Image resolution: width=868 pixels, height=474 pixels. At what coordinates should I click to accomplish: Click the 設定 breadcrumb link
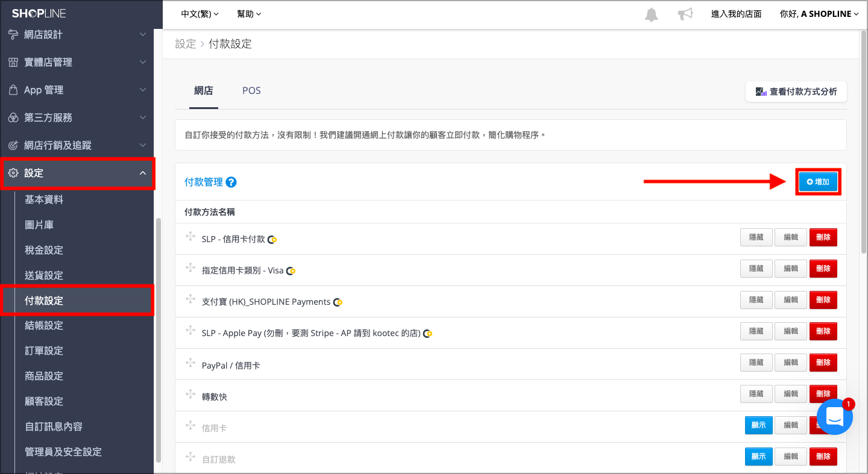coord(186,44)
